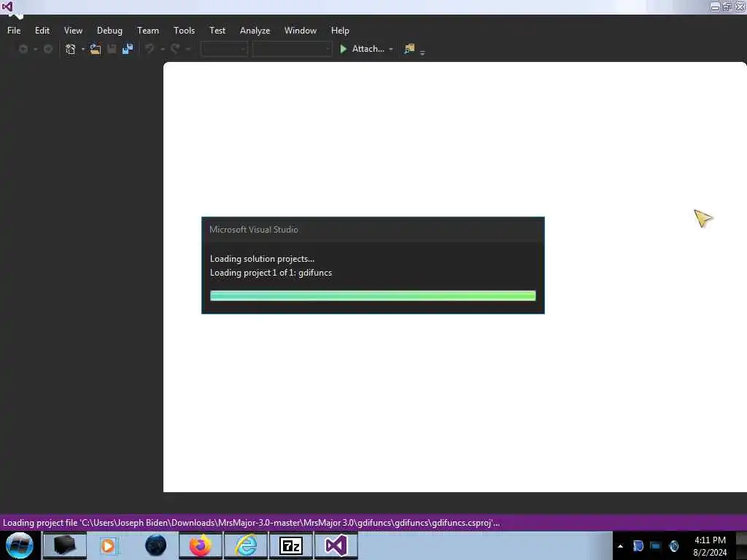Click the Attach... button label
Viewport: 747px width, 560px height.
[x=368, y=49]
